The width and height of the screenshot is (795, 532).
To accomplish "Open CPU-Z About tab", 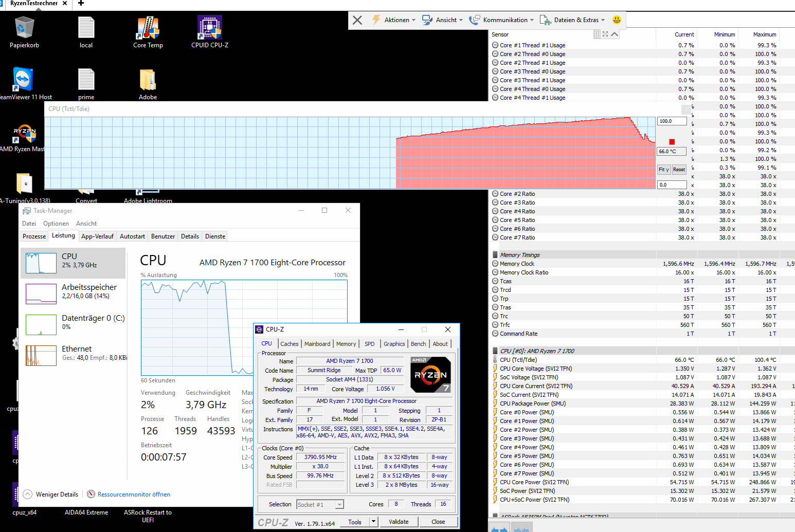I will 440,344.
